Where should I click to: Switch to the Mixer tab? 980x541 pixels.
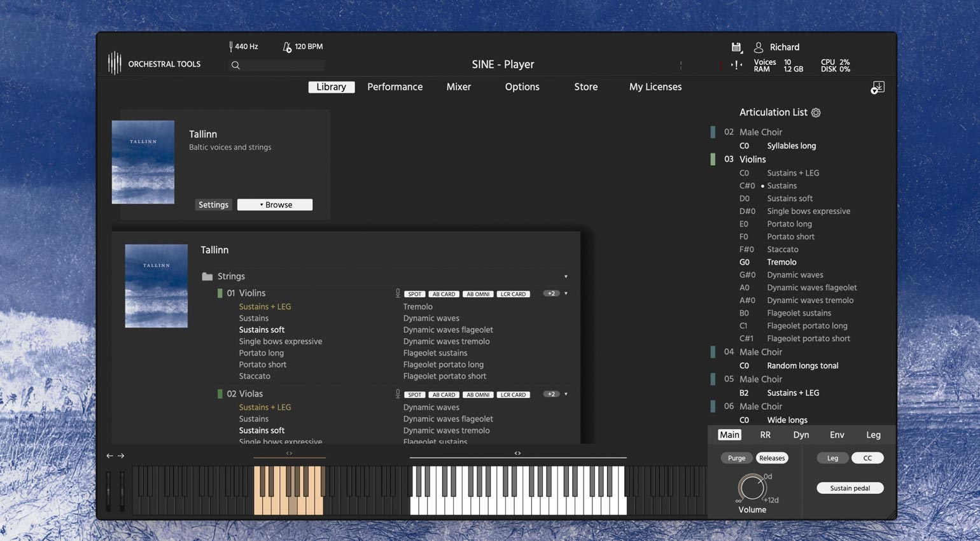point(459,87)
